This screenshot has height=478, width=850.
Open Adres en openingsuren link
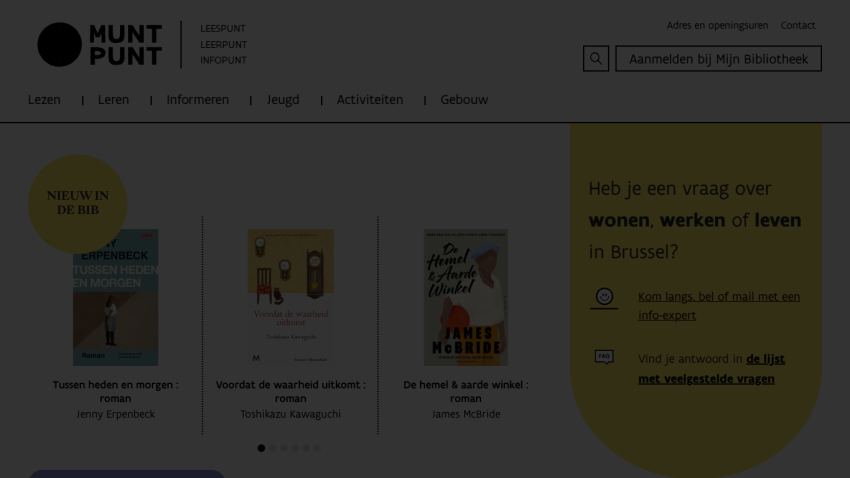pos(717,25)
